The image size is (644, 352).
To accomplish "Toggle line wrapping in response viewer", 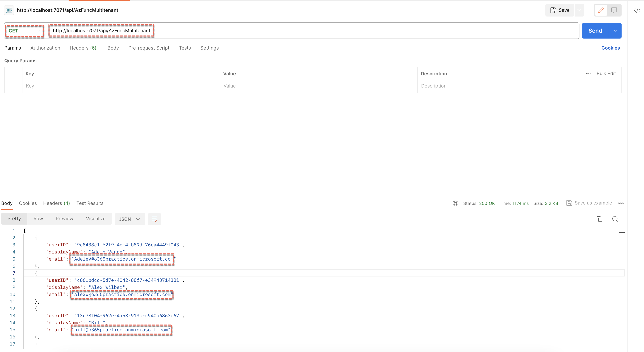I will click(x=155, y=219).
